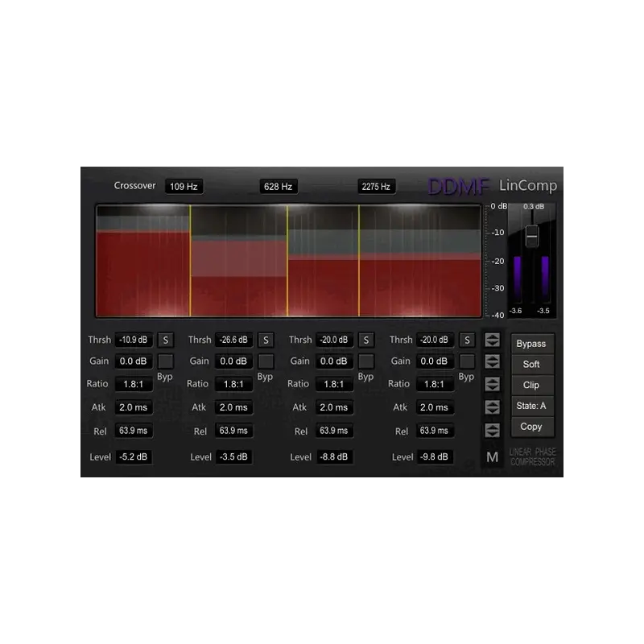This screenshot has width=644, height=644.
Task: Click the Level -8.8 dB field
Action: click(334, 456)
